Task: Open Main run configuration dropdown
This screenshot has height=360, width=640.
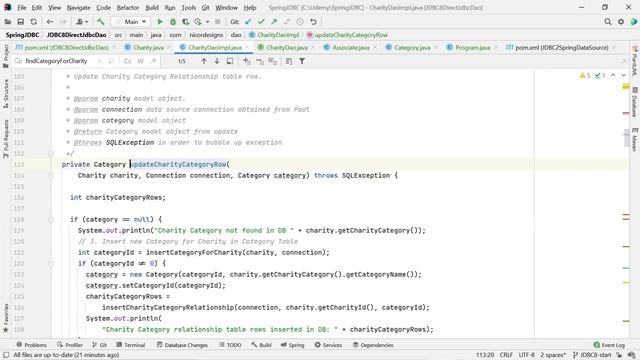Action: (x=131, y=22)
